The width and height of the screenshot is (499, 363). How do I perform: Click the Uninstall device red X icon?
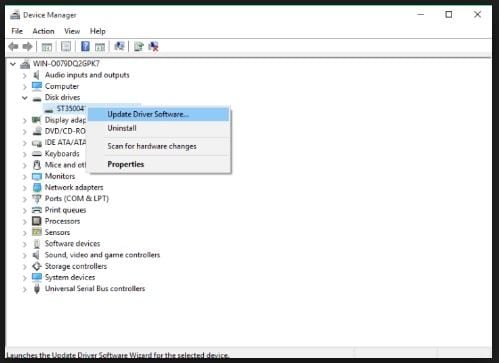[x=154, y=46]
